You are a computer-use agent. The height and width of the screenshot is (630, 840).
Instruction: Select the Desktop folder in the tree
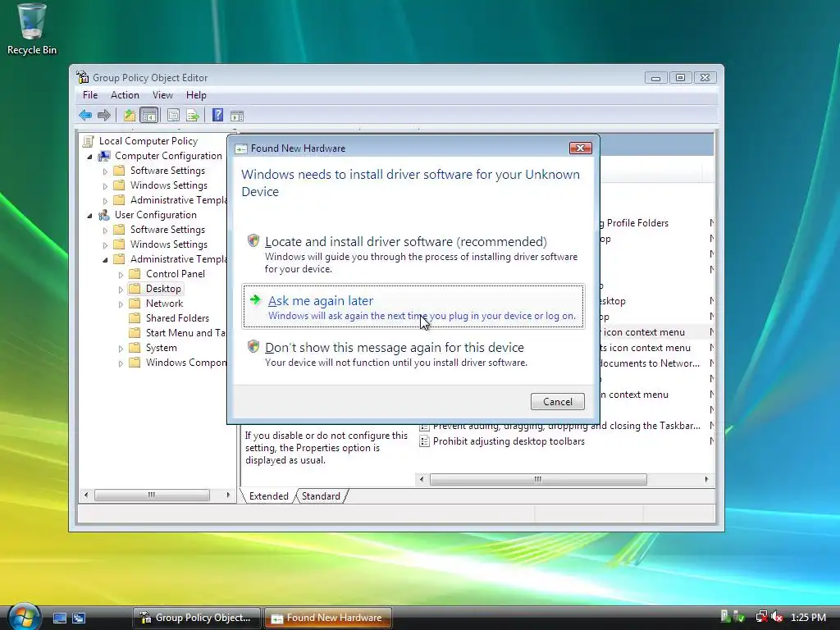tap(163, 289)
